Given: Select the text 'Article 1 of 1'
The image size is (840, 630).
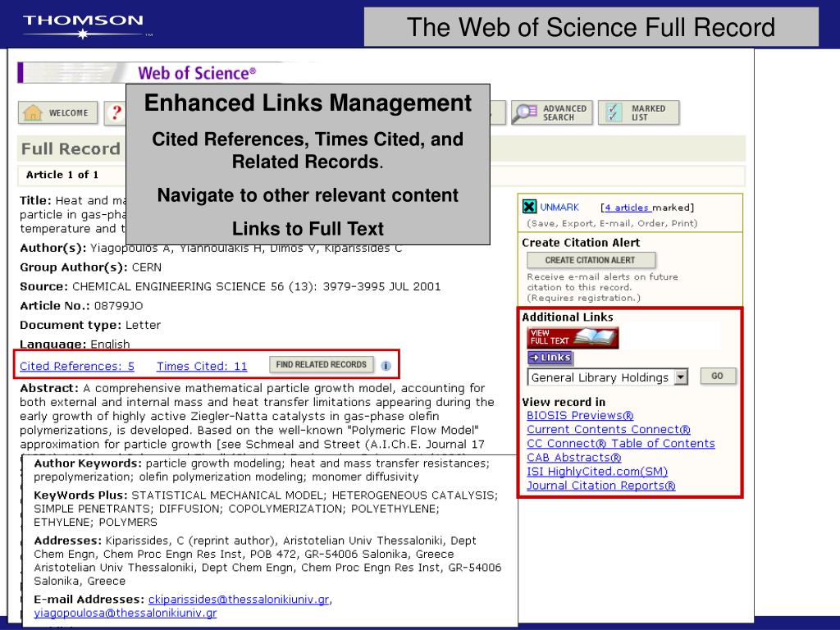Looking at the screenshot, I should point(62,175).
